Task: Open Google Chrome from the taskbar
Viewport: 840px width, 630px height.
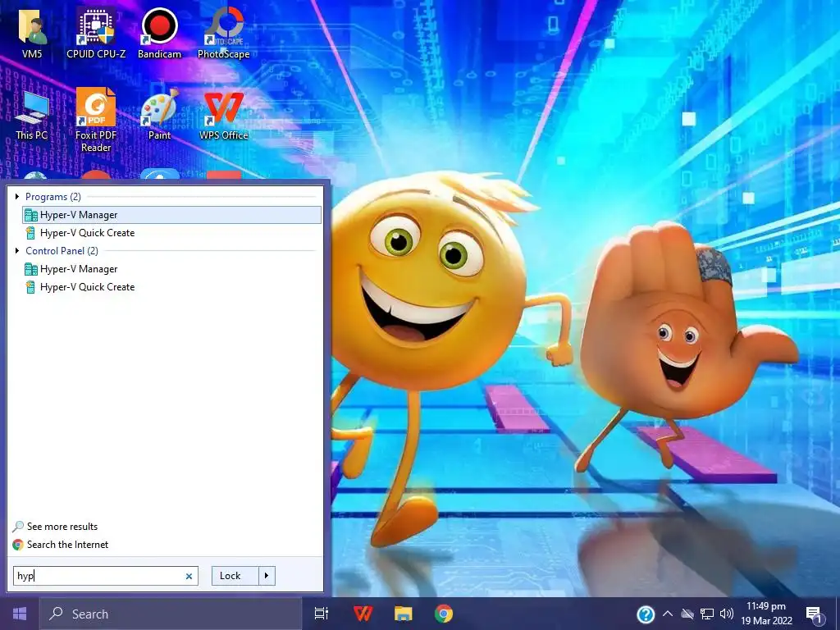Action: click(444, 614)
